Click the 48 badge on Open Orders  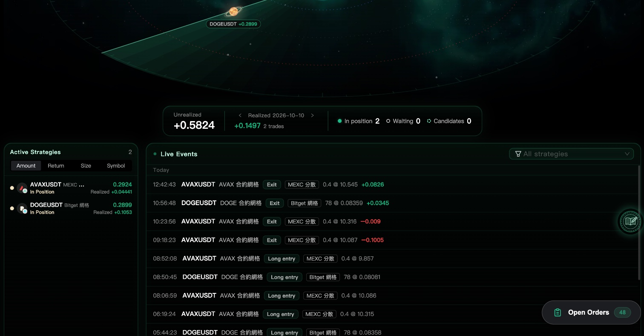pyautogui.click(x=622, y=313)
